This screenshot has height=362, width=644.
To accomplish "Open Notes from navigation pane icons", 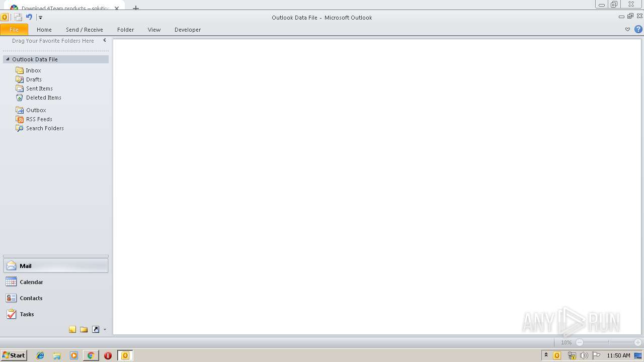I will [x=72, y=330].
